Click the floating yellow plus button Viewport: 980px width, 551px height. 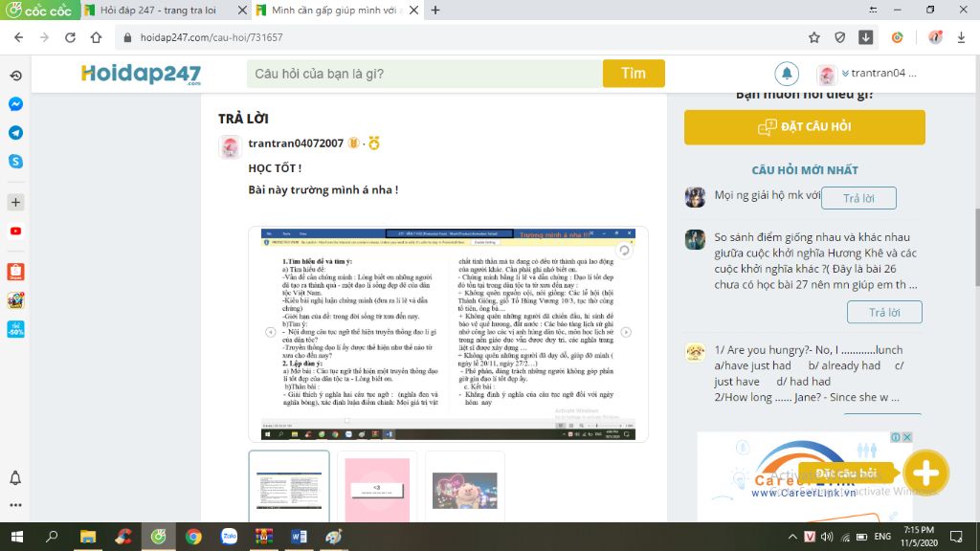(925, 473)
